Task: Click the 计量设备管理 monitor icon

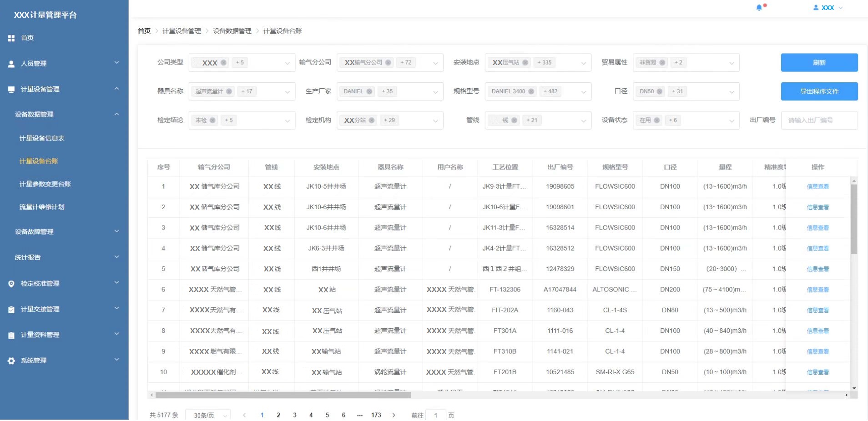Action: click(x=11, y=90)
